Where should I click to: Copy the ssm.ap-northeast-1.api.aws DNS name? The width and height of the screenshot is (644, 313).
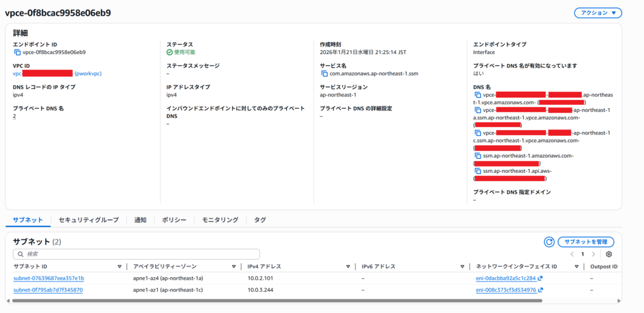coord(478,171)
